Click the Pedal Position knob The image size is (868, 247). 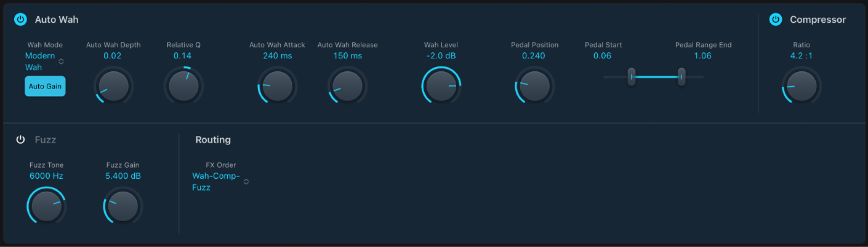click(x=535, y=85)
